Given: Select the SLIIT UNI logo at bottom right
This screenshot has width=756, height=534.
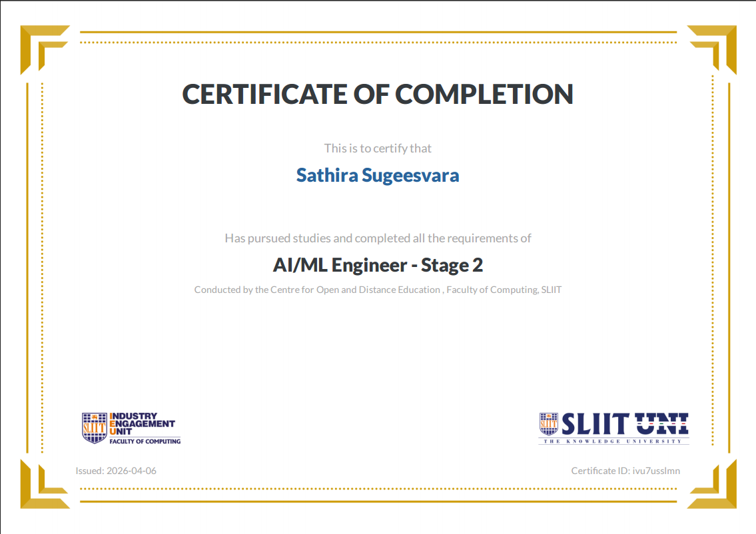Looking at the screenshot, I should coord(613,425).
